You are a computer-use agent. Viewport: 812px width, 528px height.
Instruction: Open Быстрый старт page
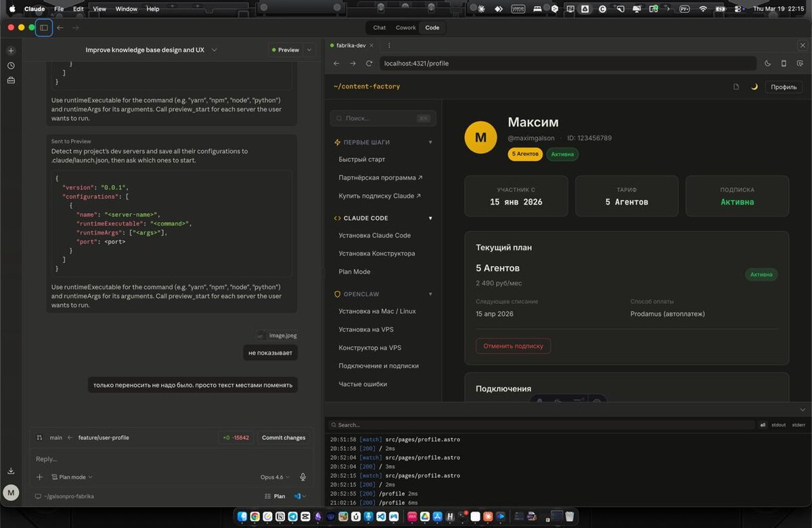tap(362, 160)
